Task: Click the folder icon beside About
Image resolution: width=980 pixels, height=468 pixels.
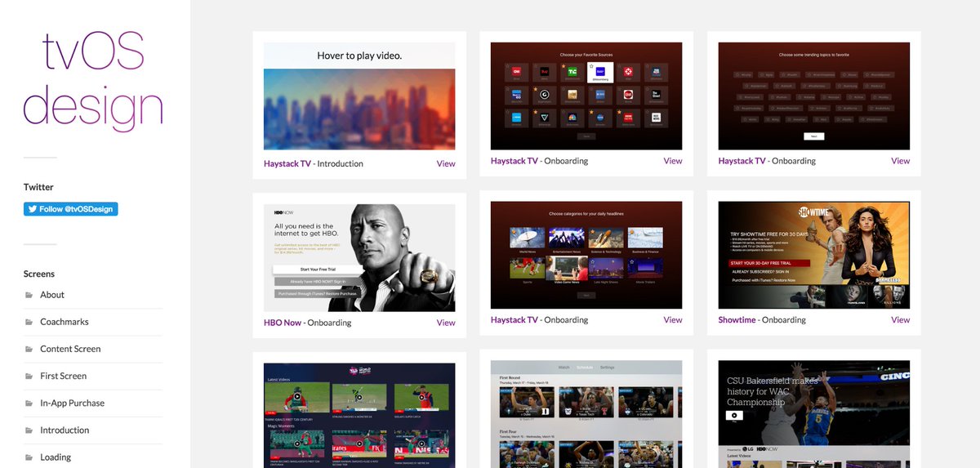Action: click(29, 295)
